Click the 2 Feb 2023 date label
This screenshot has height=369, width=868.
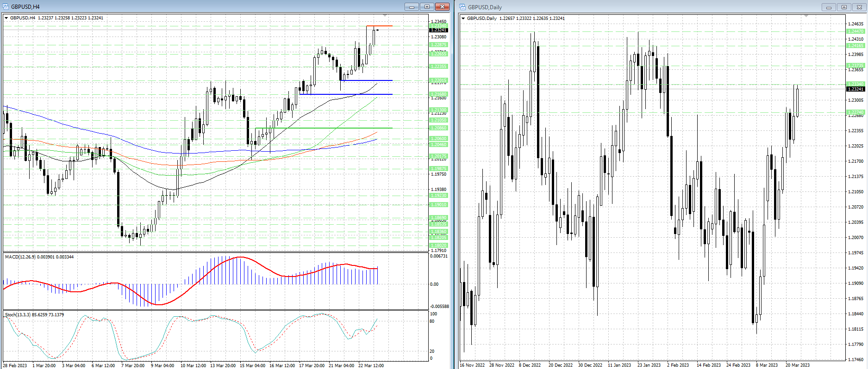678,365
